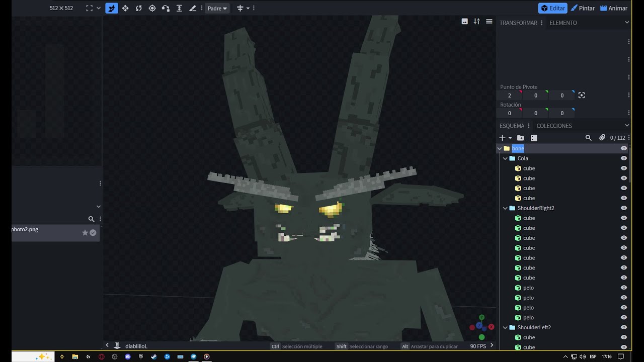
Task: Click the Punto de Pivote X field
Action: pos(509,96)
